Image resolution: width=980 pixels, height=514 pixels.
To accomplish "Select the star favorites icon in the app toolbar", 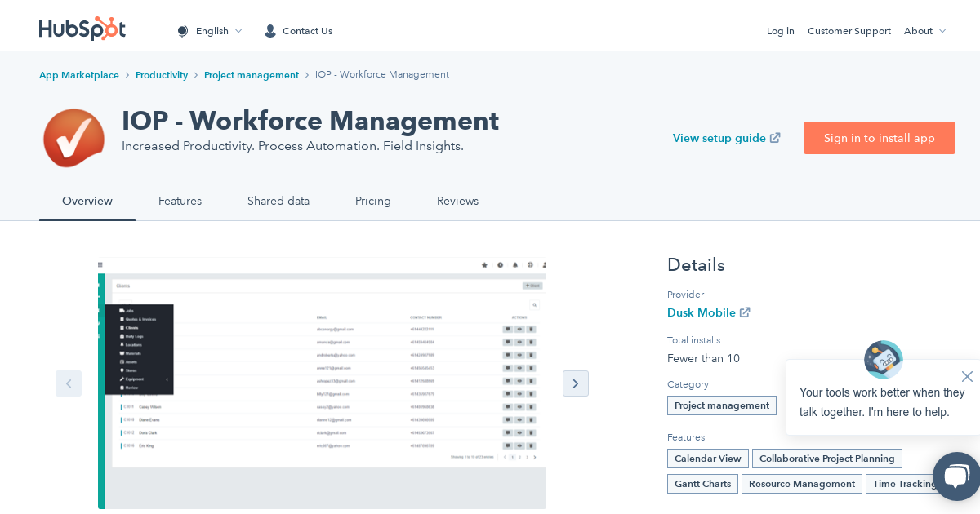I will coord(485,265).
